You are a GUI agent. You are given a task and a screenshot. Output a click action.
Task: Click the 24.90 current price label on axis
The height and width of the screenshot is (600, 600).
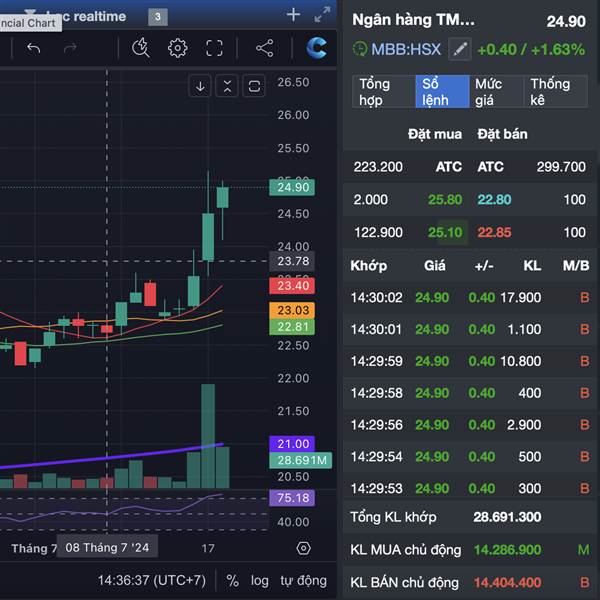click(292, 188)
